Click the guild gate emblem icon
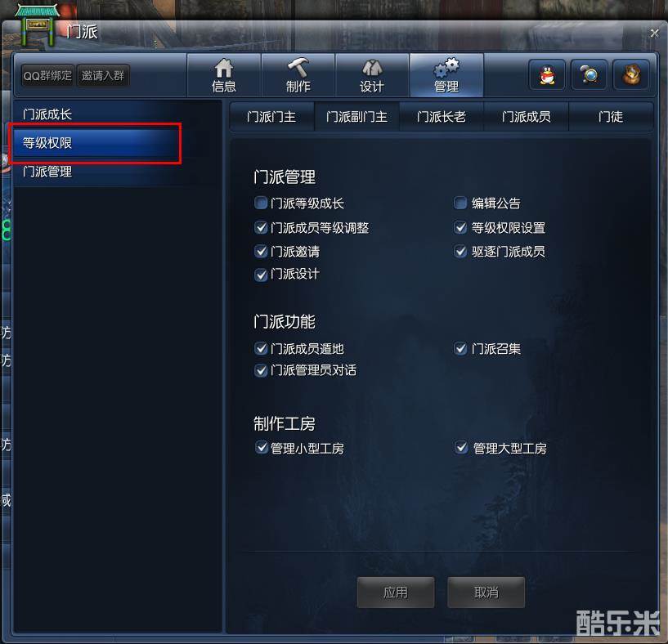This screenshot has height=644, width=668. pyautogui.click(x=38, y=25)
